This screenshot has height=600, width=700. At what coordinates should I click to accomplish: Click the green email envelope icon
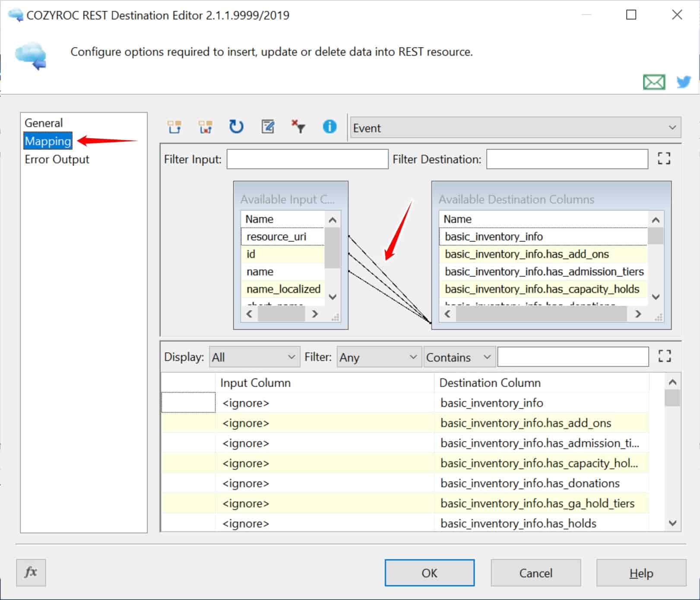point(654,82)
